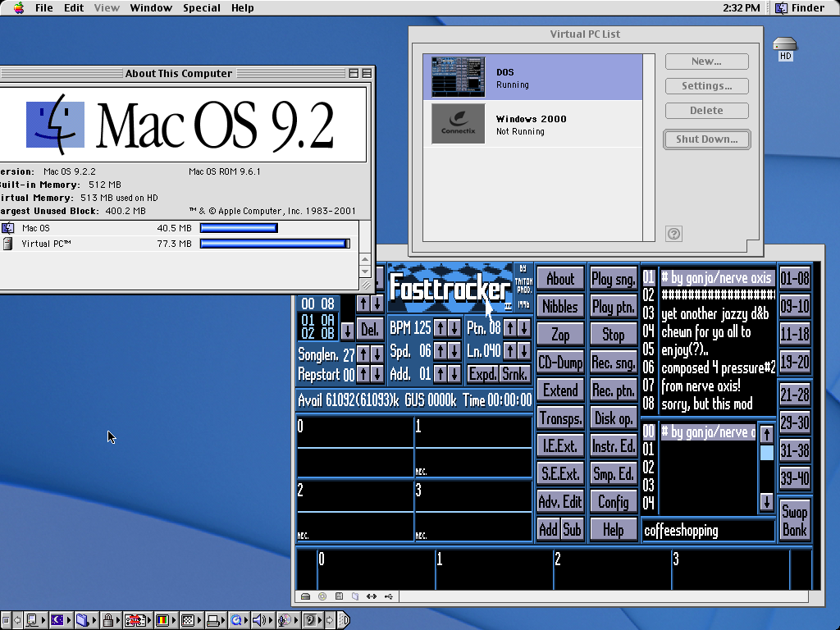The image size is (840, 630).
Task: Click the floppy disk icon in the Virtual PC status bar
Action: [339, 596]
